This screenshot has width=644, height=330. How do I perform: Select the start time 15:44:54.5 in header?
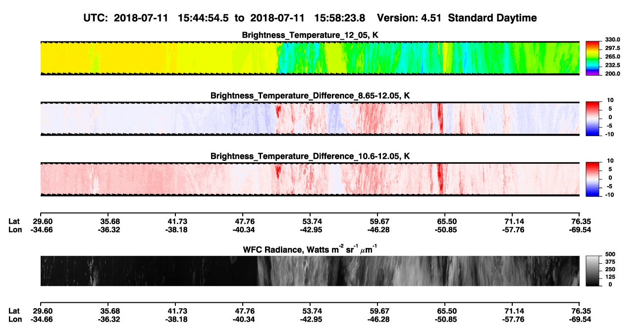[x=202, y=18]
